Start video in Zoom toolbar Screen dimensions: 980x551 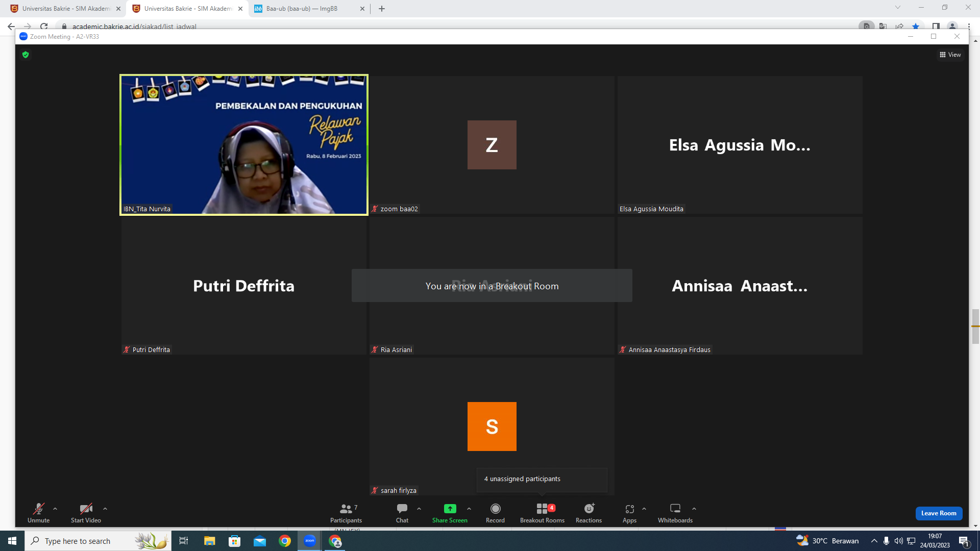pyautogui.click(x=86, y=513)
